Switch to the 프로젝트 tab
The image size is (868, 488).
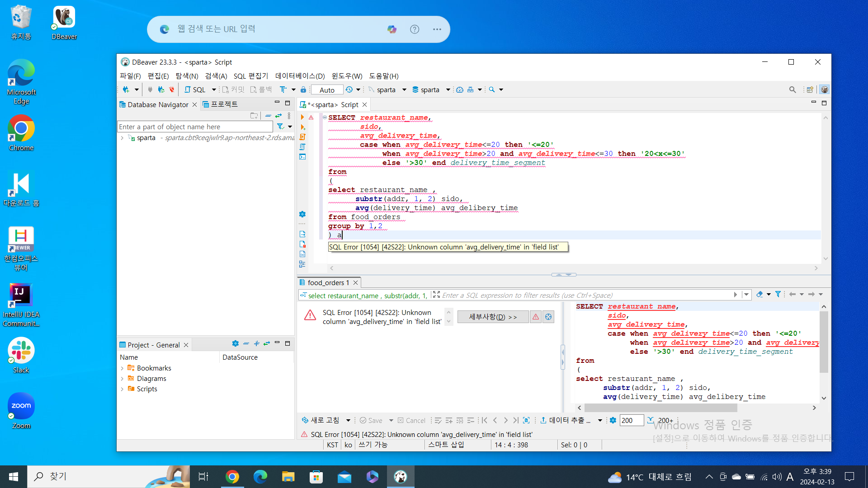pos(224,104)
